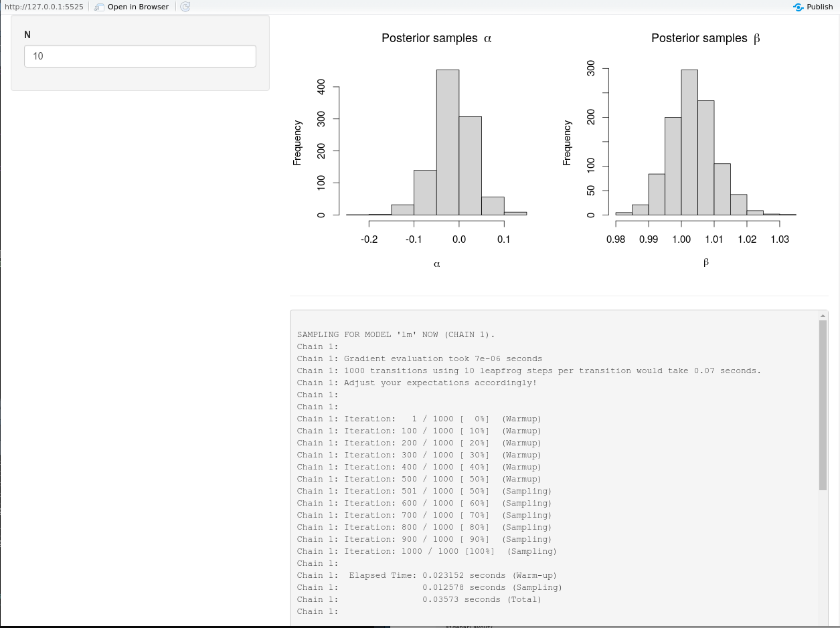The height and width of the screenshot is (628, 840).
Task: Click the RStudio Publish icon
Action: point(797,7)
